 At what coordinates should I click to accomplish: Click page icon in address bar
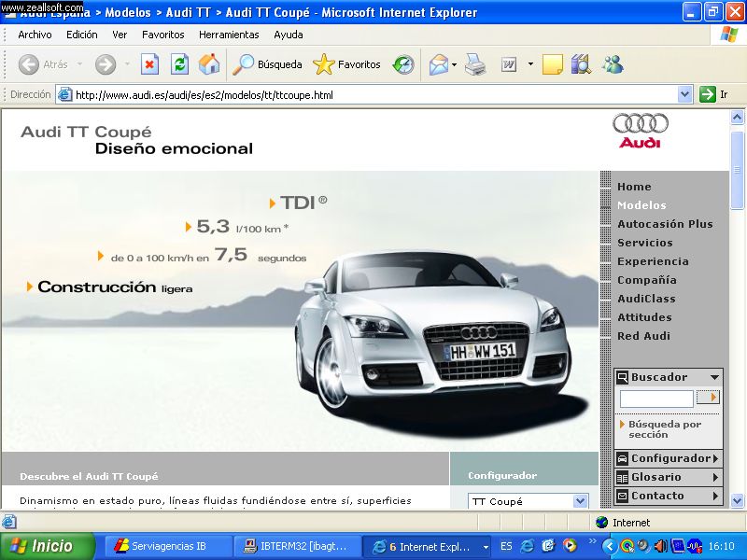click(x=64, y=94)
